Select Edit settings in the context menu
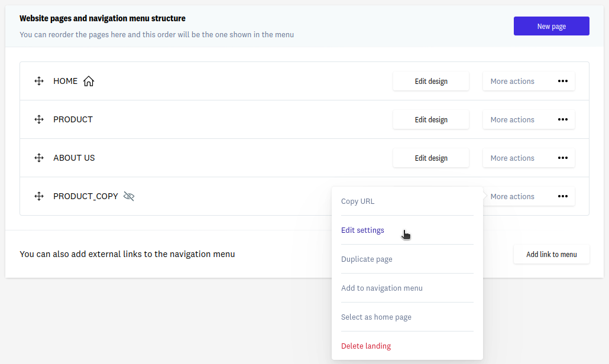 (362, 230)
